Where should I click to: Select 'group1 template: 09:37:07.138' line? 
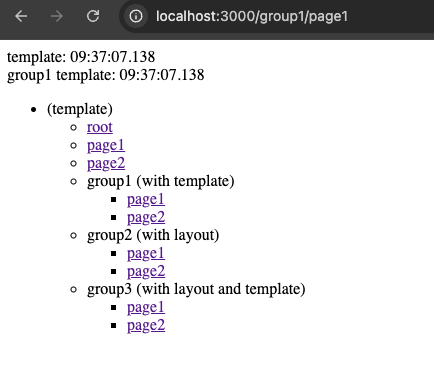click(106, 75)
